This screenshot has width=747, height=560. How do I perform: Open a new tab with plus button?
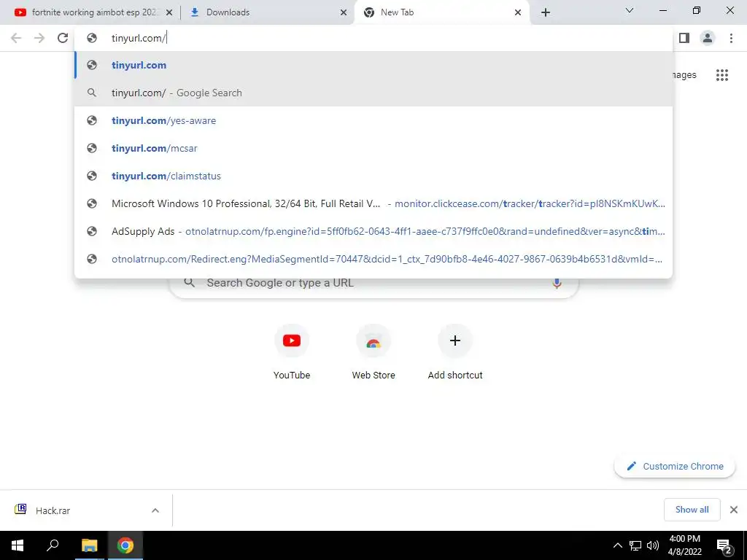pyautogui.click(x=546, y=12)
